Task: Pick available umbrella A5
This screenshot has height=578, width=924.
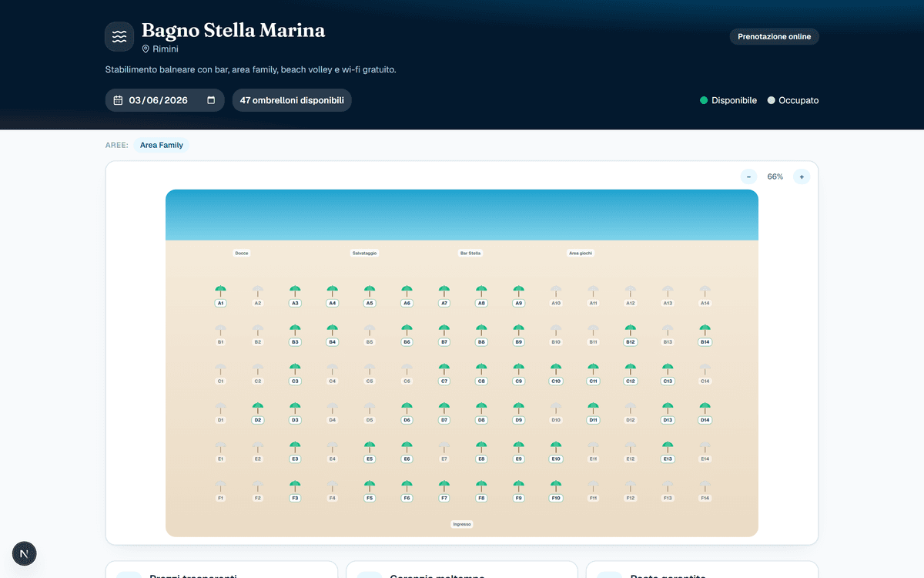Action: [x=370, y=296]
